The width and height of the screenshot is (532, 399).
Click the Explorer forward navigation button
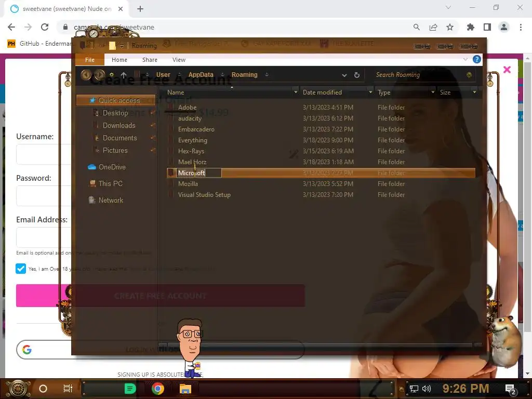click(x=99, y=75)
